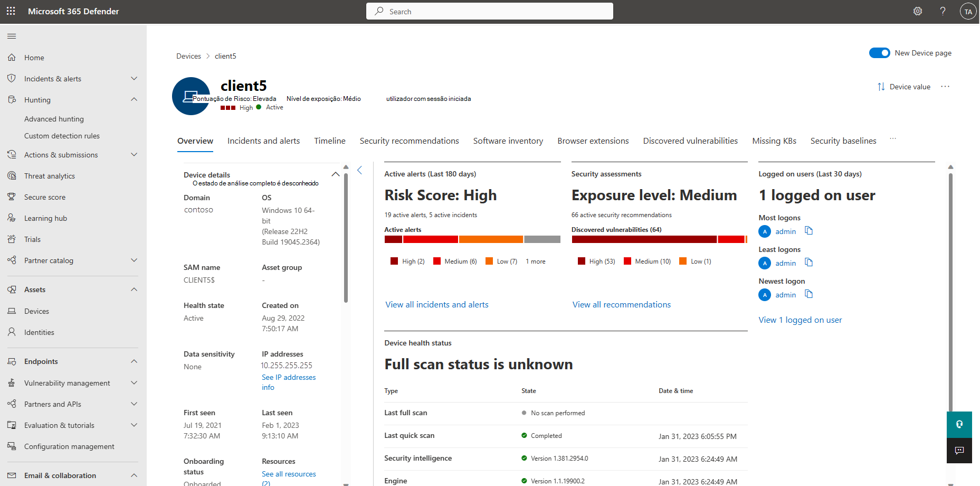The image size is (980, 486).
Task: Collapse the device details side panel arrow
Action: click(x=360, y=170)
